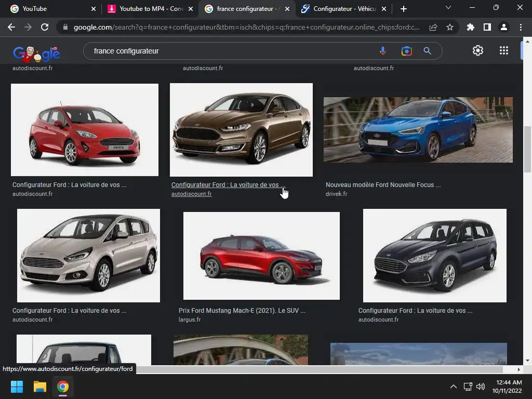Click the page vertical scrollbar thumb

click(x=527, y=149)
